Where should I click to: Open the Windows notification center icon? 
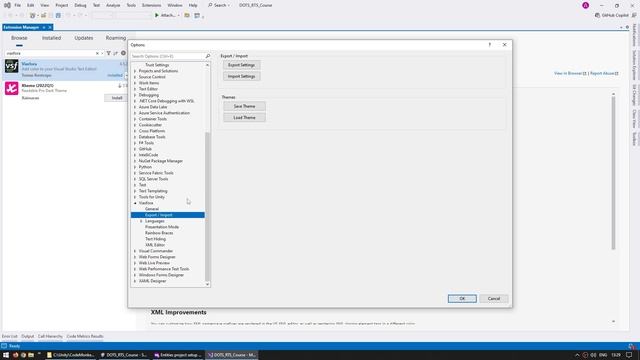coord(629,355)
